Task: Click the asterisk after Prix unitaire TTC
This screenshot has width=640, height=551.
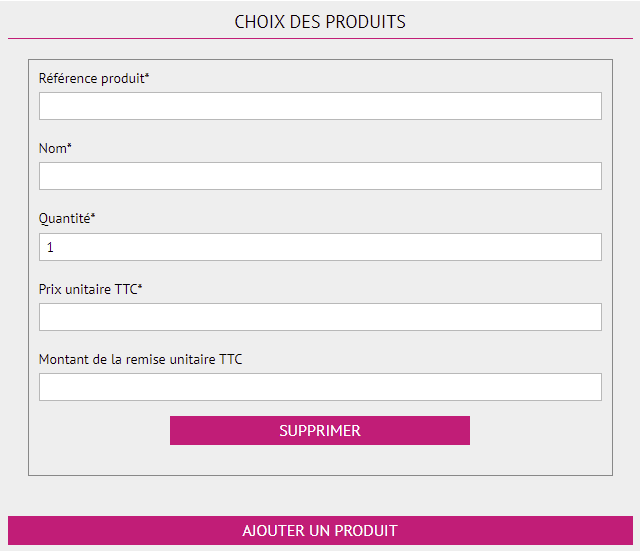Action: [140, 288]
